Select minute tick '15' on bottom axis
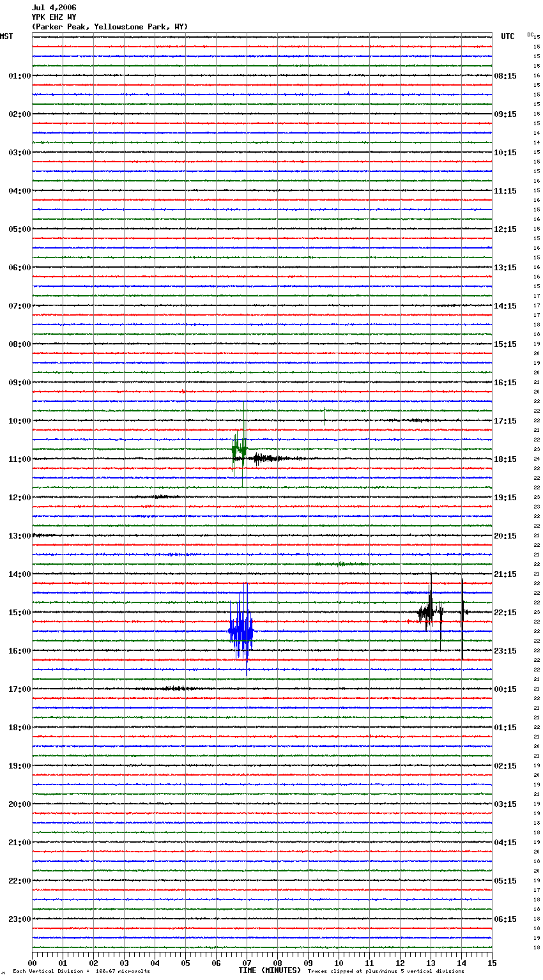Screen dimensions: 543x980 (492, 963)
